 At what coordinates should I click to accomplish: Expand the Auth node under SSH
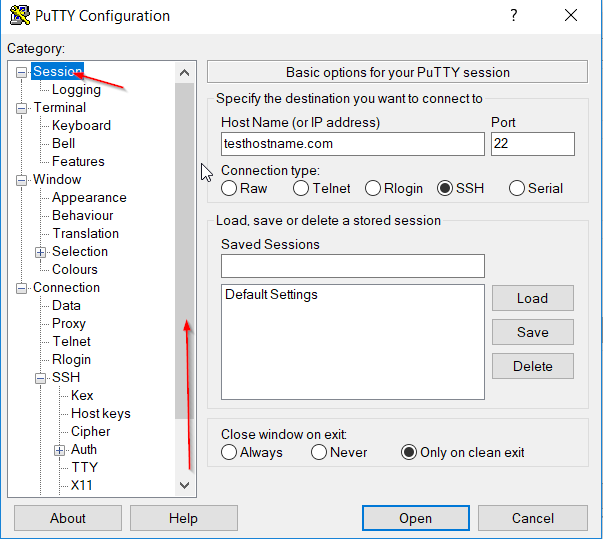60,450
